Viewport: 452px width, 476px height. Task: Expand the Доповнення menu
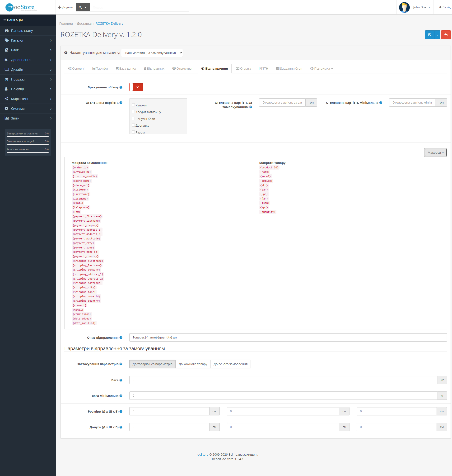click(28, 60)
